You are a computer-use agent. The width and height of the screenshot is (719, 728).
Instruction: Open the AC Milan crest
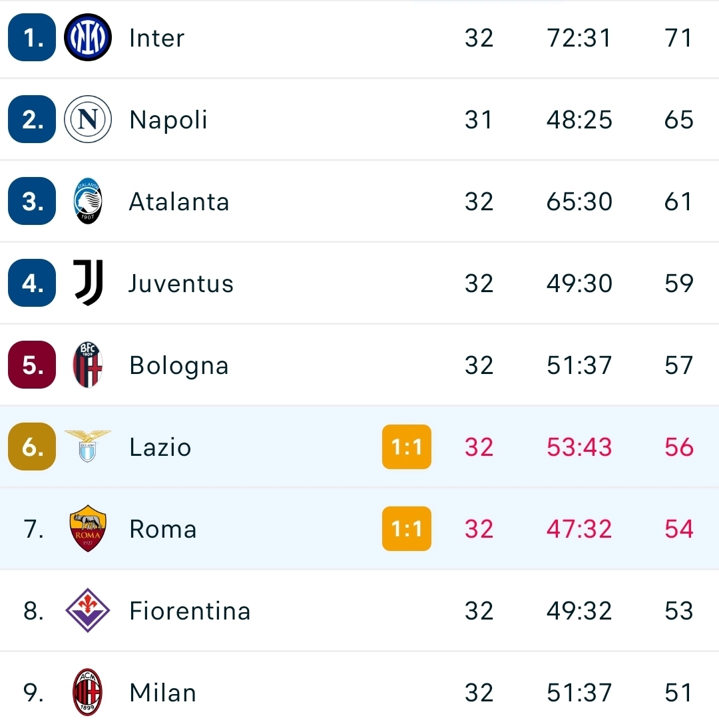click(x=87, y=692)
